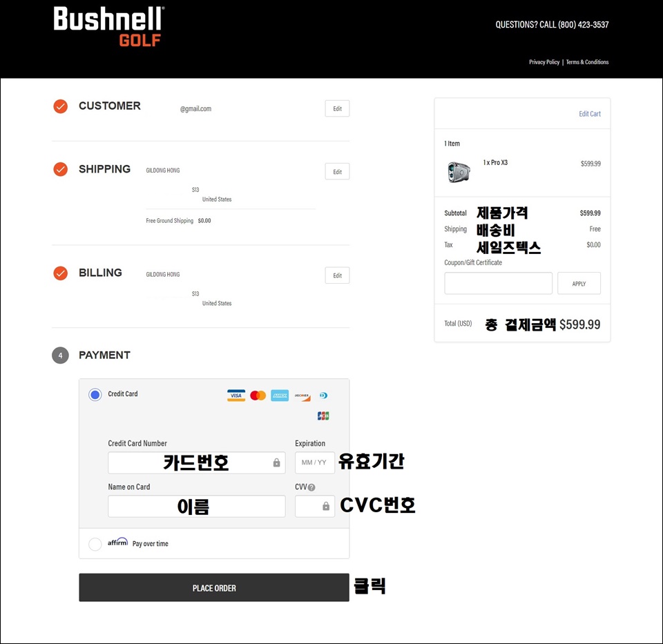
Task: Click the Payment step number 4 icon
Action: click(61, 355)
